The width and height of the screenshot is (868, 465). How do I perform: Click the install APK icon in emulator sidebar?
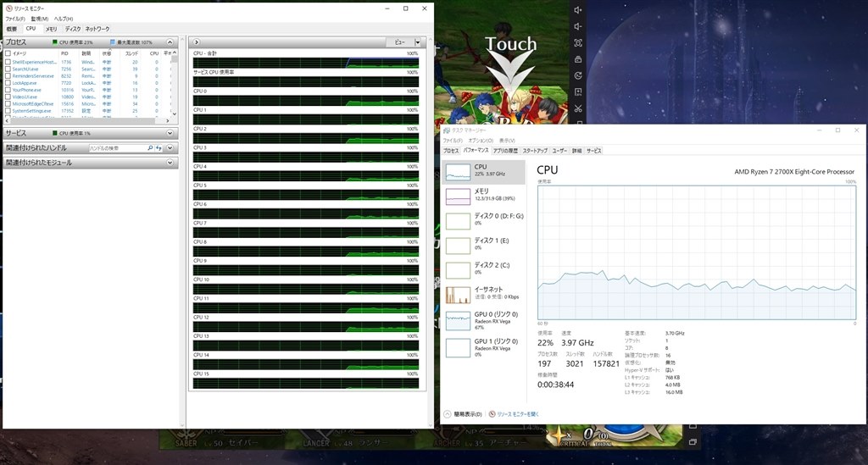coord(578,91)
